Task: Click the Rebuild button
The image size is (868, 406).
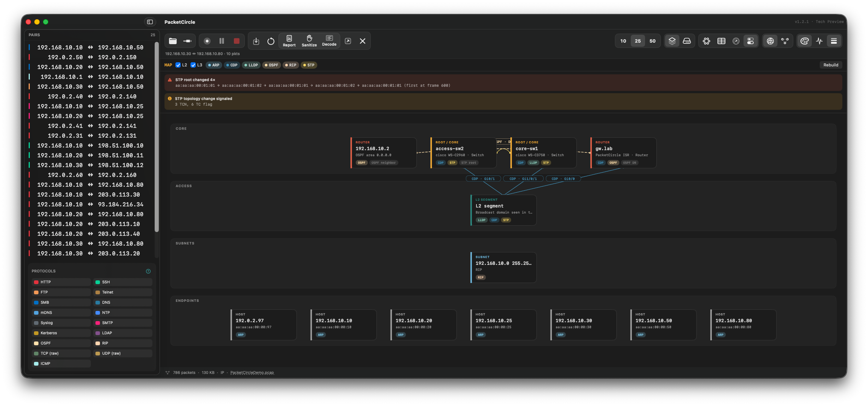Action: pos(831,65)
